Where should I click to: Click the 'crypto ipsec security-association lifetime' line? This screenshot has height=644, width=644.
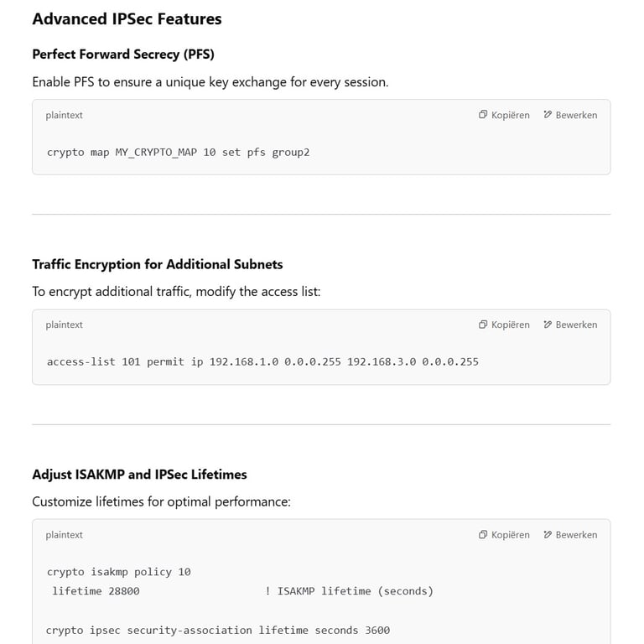pos(218,631)
